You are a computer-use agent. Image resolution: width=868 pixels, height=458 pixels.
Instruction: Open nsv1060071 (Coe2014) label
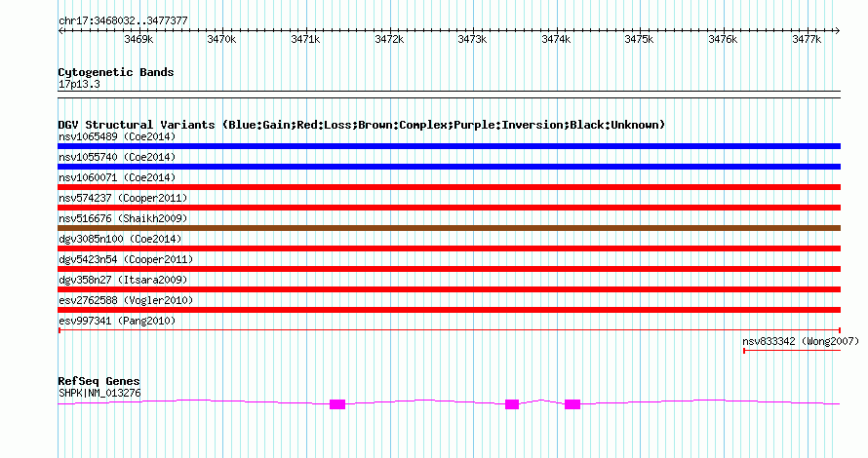[117, 177]
